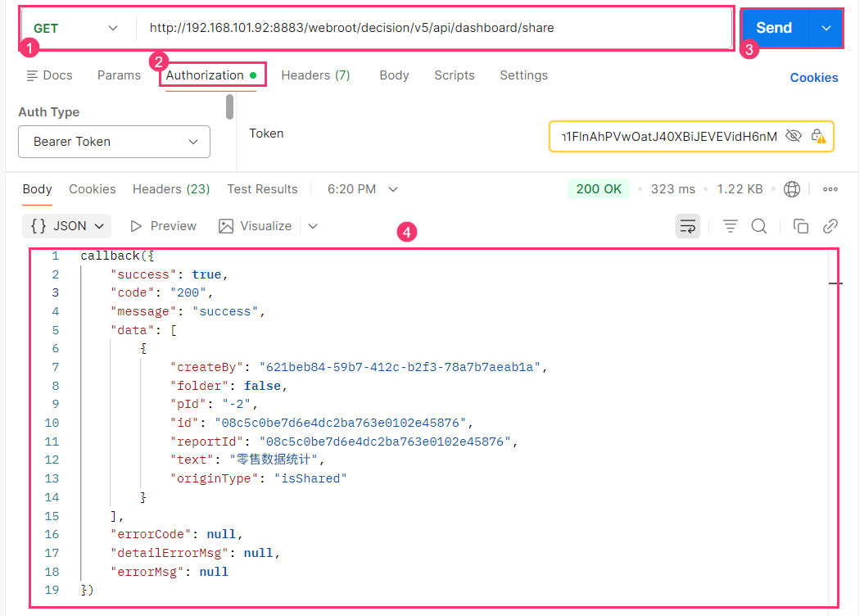Click the "errorMsg" key on line 18
Viewport: 864px width, 616px height.
click(x=147, y=573)
